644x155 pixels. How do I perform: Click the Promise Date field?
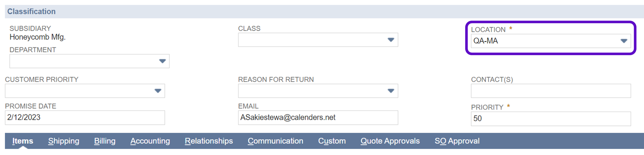pyautogui.click(x=85, y=118)
